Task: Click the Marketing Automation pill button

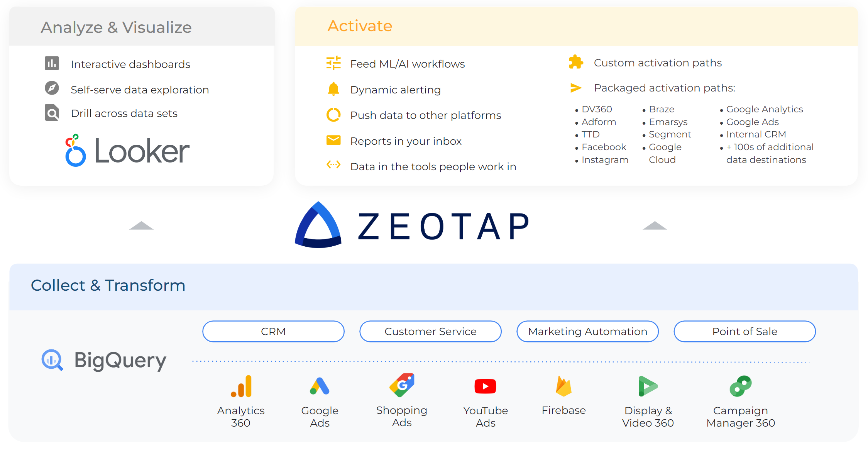Action: pos(587,332)
